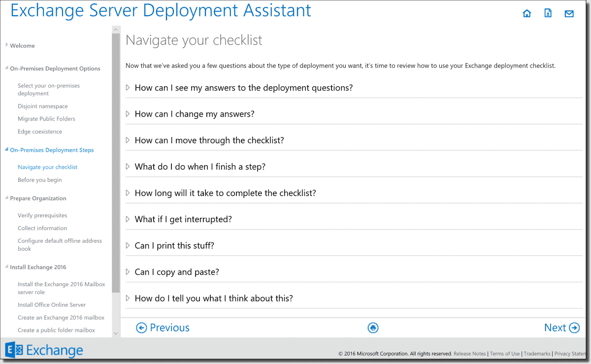This screenshot has width=591, height=364.
Task: Open Privacy Statement footer link
Action: 570,354
